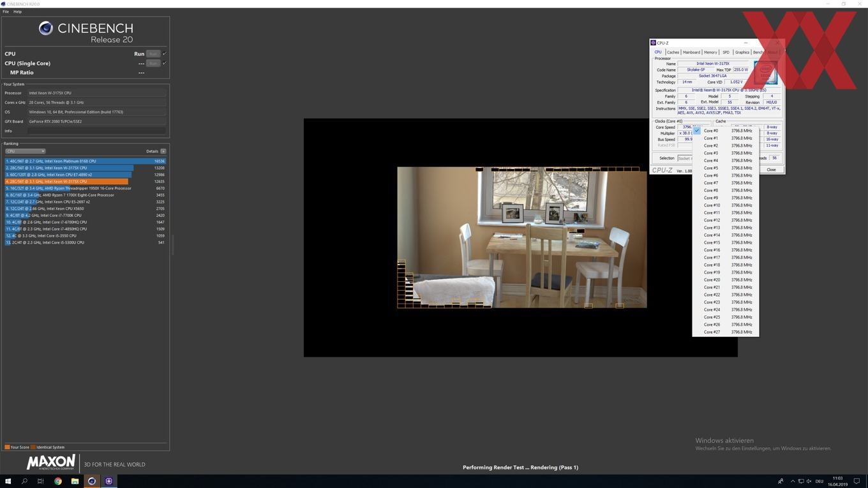Select ranking entry AMD Ryzen 7 1700X
868x488 pixels.
point(85,195)
